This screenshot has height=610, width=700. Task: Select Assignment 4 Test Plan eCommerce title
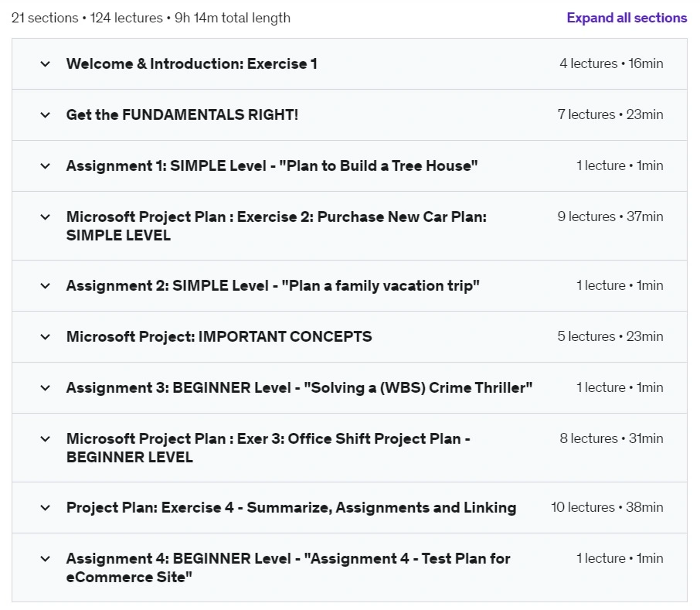click(x=288, y=567)
